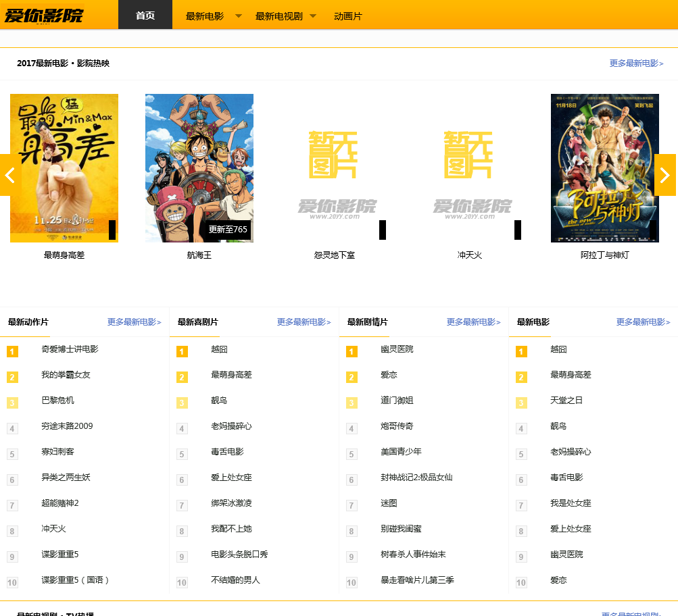The image size is (678, 616).
Task: Open 我配不上她 in comedy list
Action: [231, 529]
